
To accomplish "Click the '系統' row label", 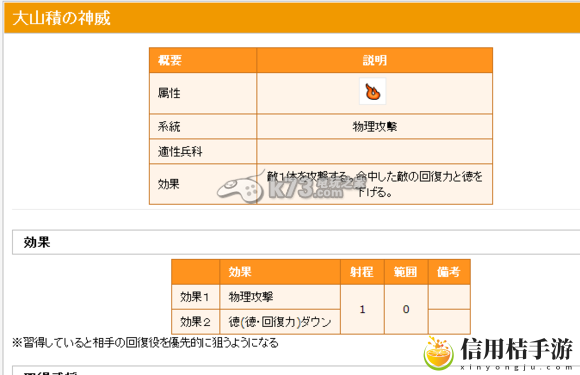I will [x=169, y=127].
